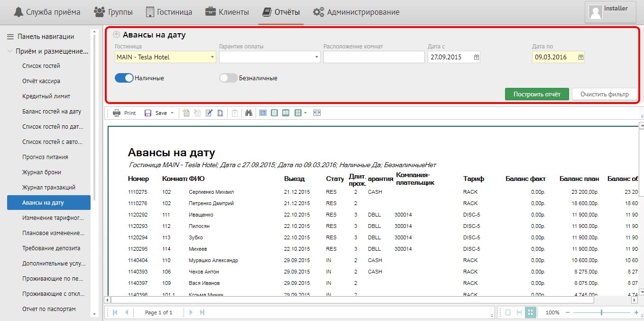Switch to two-page side-by-side view
The width and height of the screenshot is (644, 321).
(x=285, y=113)
